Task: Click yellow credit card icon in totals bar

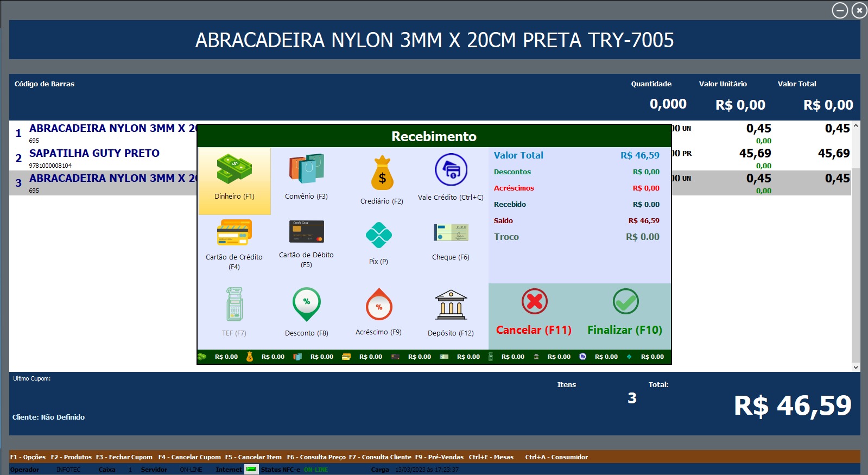Action: tap(346, 357)
